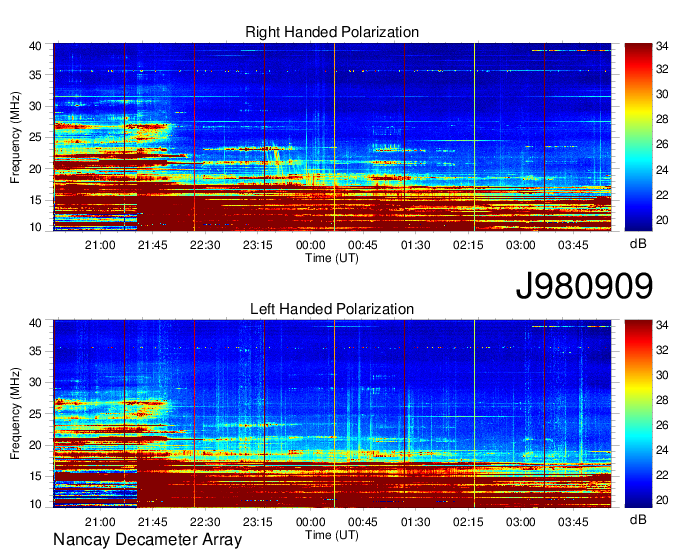
Task: Click the 25 MHz tick on Left Handed plot
Action: (35, 414)
